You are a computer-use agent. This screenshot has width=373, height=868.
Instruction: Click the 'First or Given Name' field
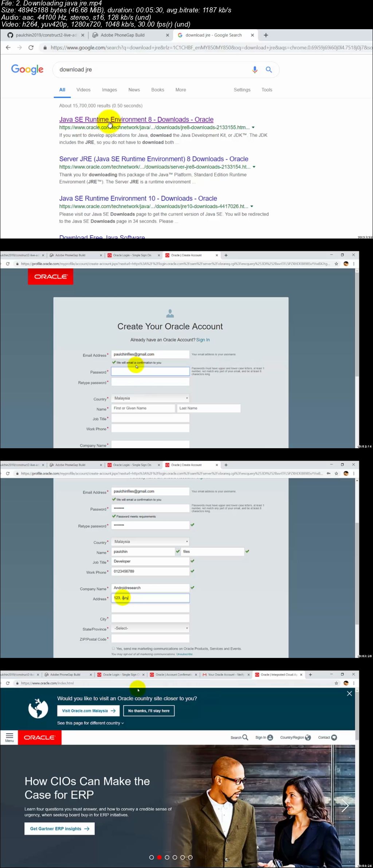pyautogui.click(x=143, y=408)
